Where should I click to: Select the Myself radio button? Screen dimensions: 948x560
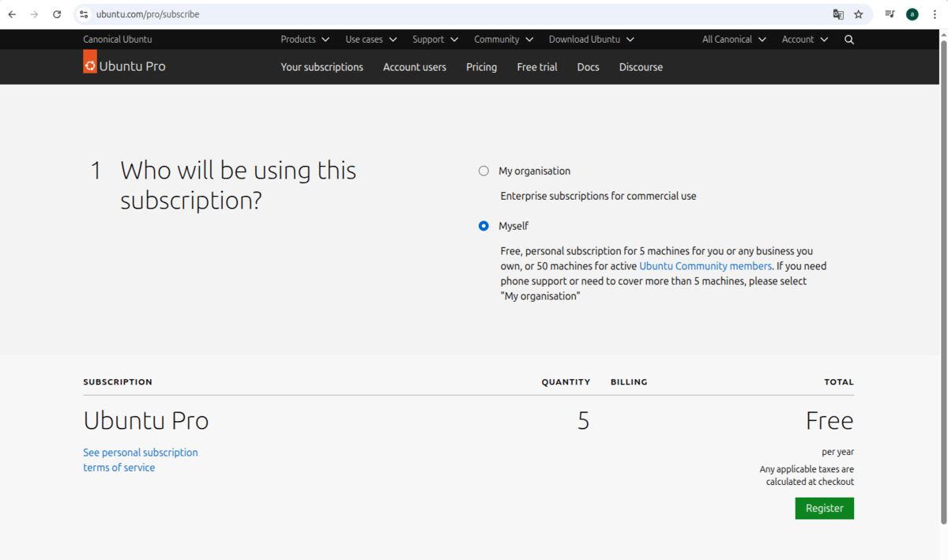(483, 226)
